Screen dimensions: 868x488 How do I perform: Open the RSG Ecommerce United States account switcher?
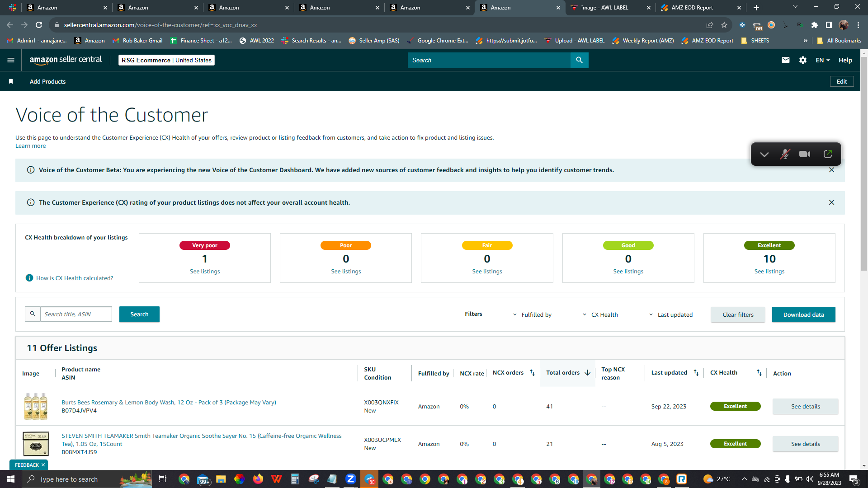pos(166,60)
